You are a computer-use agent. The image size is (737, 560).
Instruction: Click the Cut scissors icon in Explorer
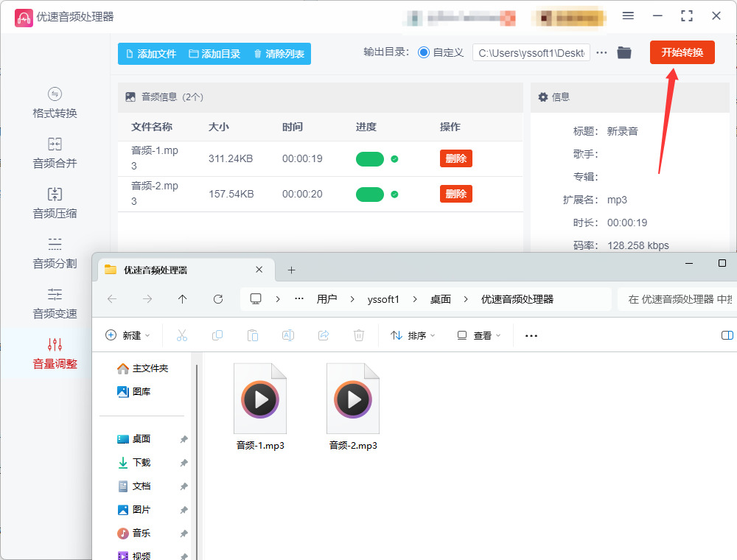[x=182, y=335]
